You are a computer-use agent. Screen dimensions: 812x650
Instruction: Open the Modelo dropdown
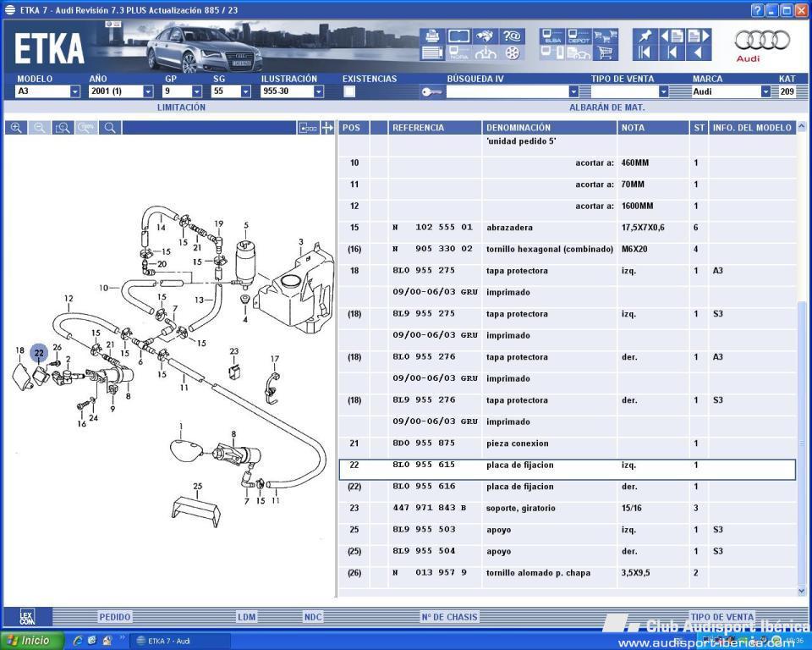(x=75, y=91)
